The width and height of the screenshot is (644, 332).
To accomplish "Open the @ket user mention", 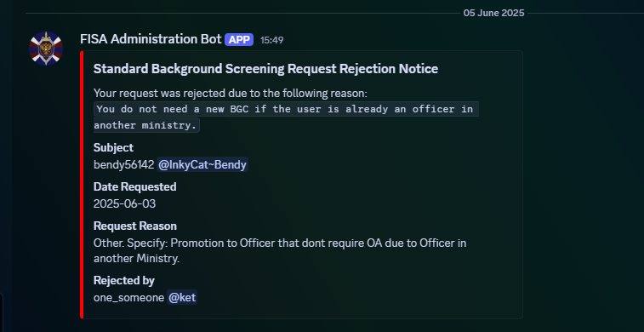I will click(182, 297).
